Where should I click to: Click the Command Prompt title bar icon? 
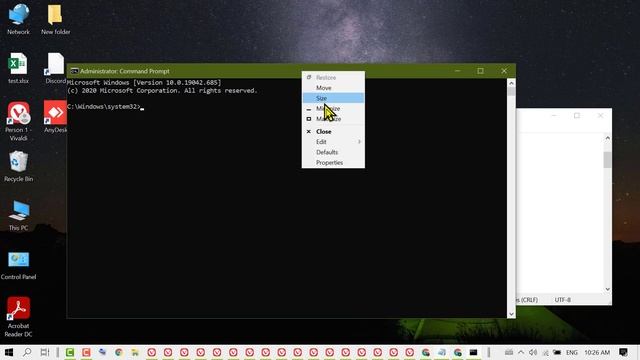click(74, 71)
